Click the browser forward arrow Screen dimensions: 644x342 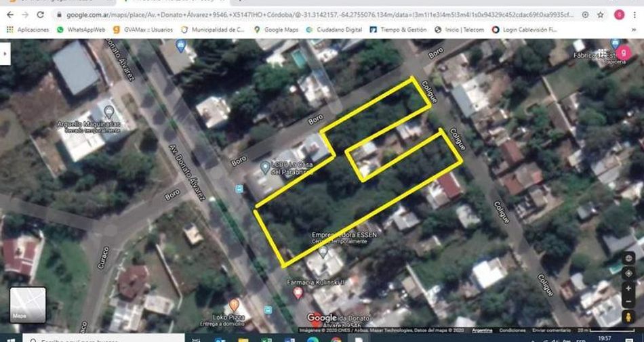point(25,15)
